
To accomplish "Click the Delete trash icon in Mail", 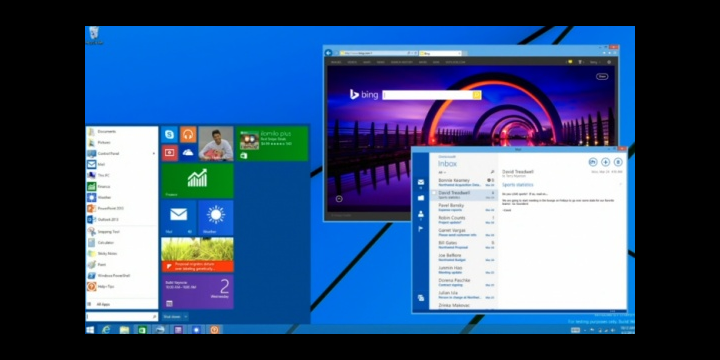I will tap(618, 162).
